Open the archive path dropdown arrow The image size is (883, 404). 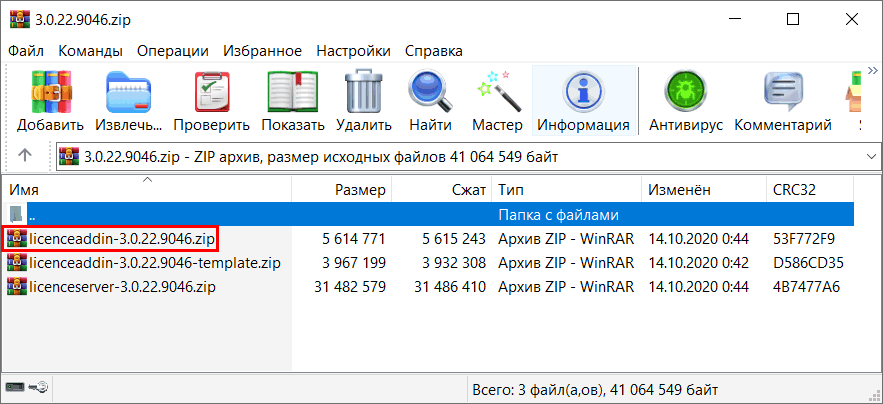click(x=871, y=156)
